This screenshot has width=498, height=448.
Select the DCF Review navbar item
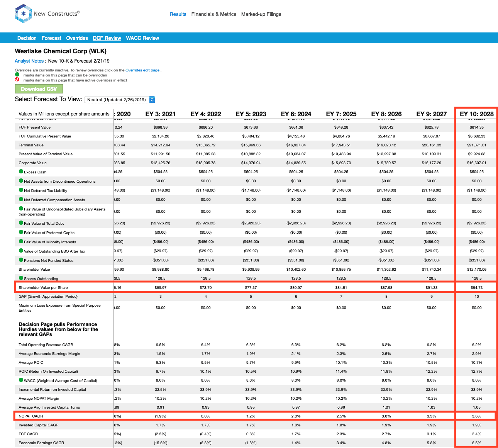click(x=107, y=38)
